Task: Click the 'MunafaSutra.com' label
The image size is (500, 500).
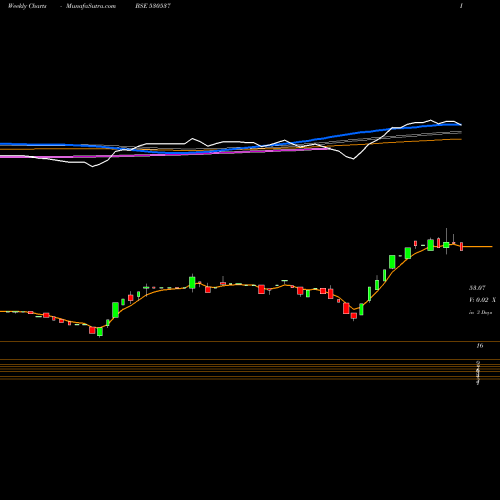Action: 91,6
